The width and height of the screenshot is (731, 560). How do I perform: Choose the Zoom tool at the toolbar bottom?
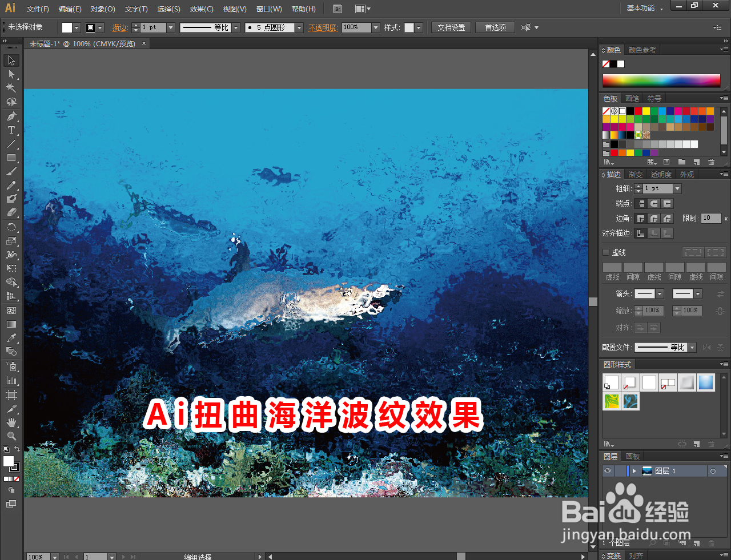click(11, 436)
